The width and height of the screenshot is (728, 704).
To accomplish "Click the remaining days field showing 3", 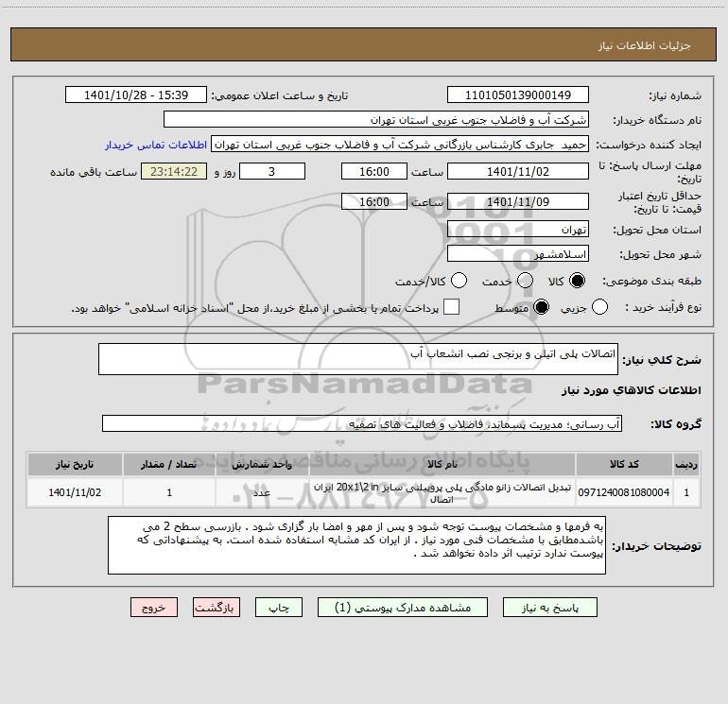I will tap(272, 171).
